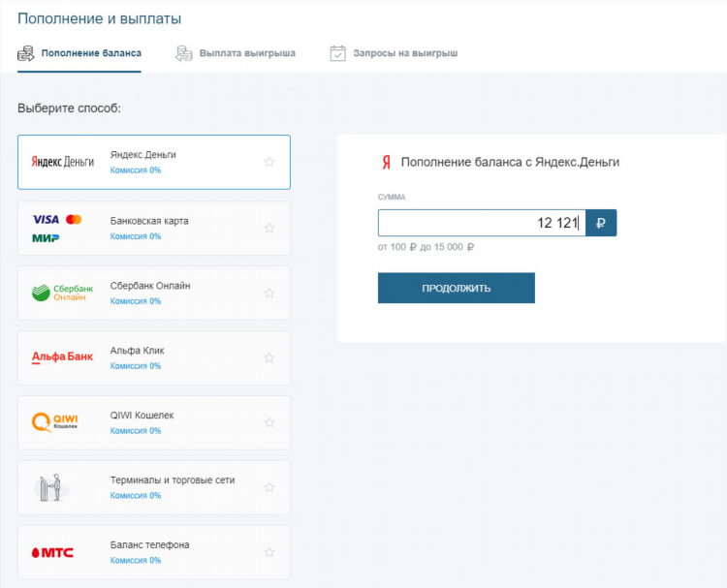This screenshot has width=727, height=588.
Task: Choose Банковская карта payment method
Action: (154, 228)
